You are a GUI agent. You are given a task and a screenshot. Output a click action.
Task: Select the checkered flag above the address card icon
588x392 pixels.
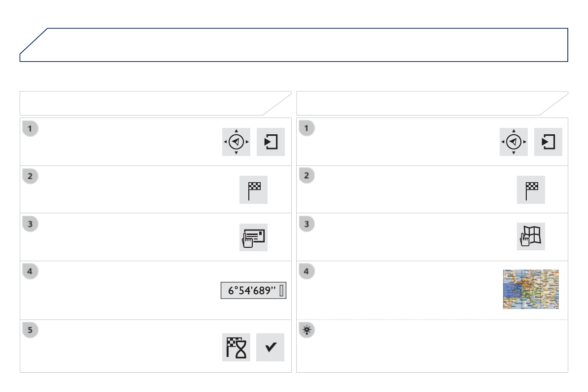253,190
